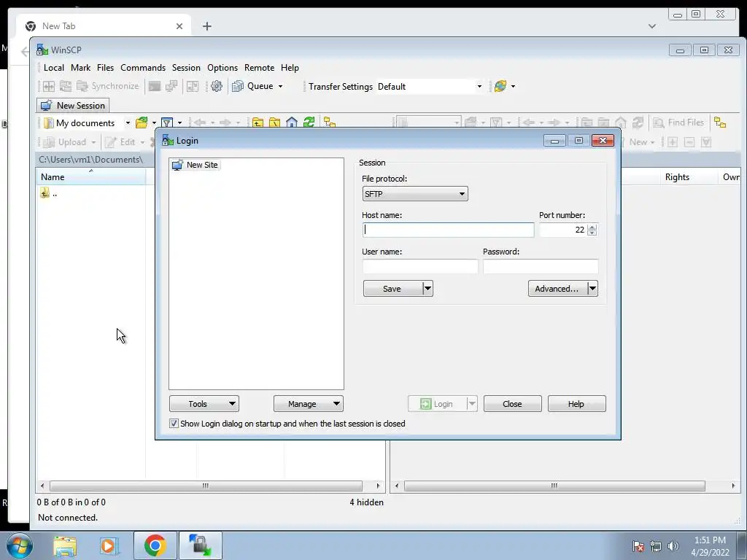Open Windows Start menu
Screen dimensions: 747x560
pyautogui.click(x=20, y=545)
